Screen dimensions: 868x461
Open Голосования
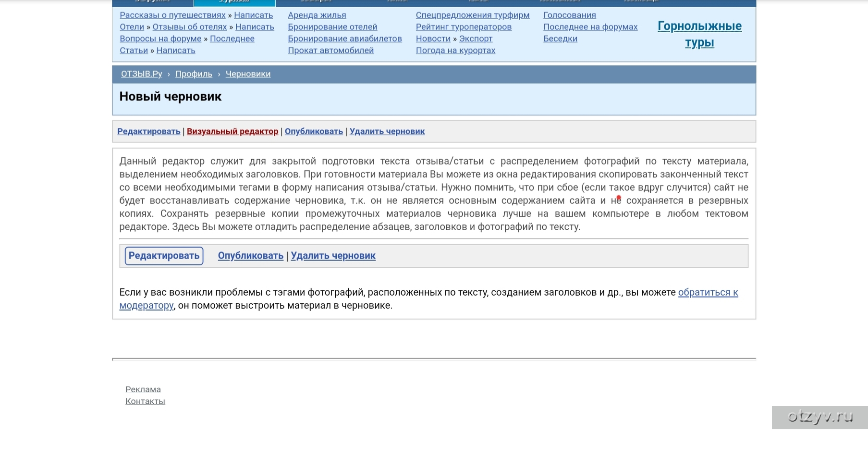[570, 15]
